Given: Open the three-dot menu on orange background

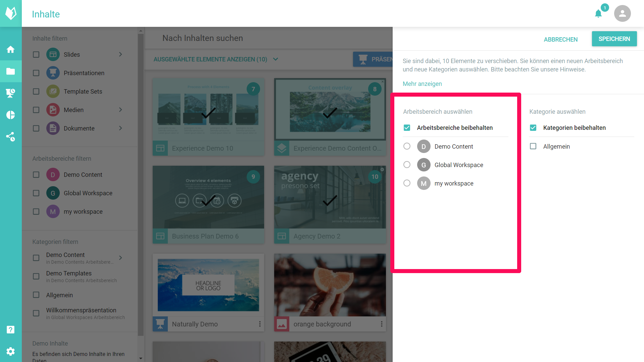Looking at the screenshot, I should coord(382,324).
